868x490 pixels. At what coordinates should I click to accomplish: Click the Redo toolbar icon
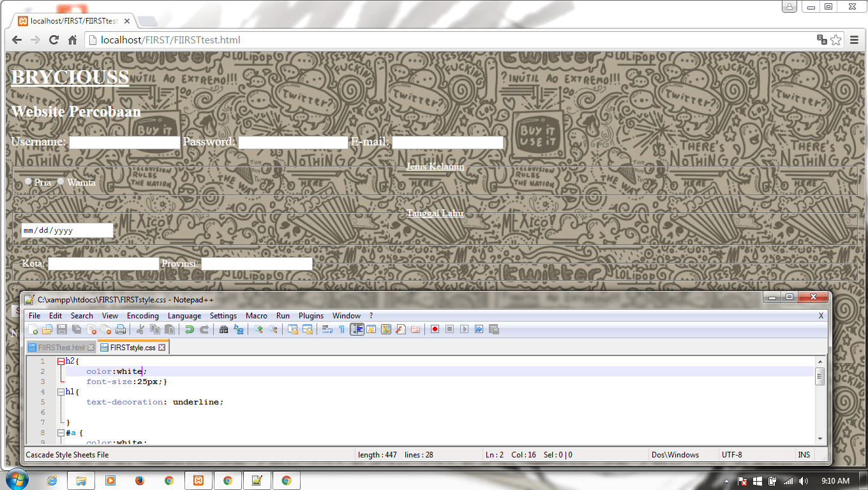pos(204,329)
